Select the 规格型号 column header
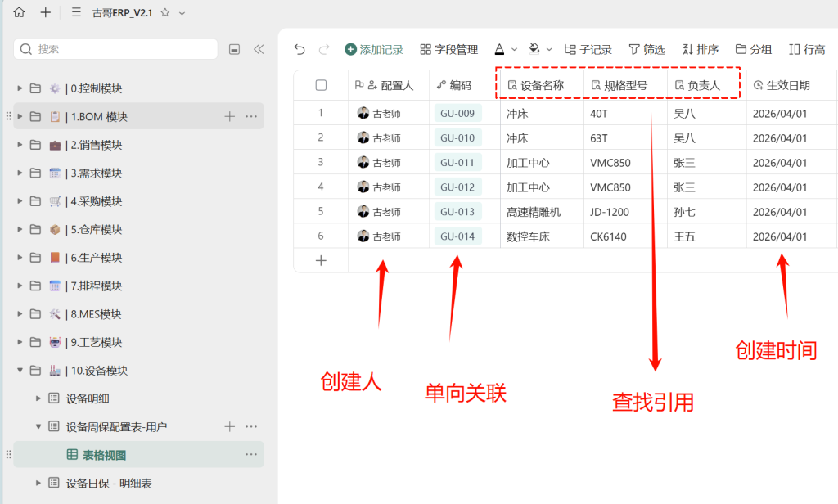 [625, 85]
